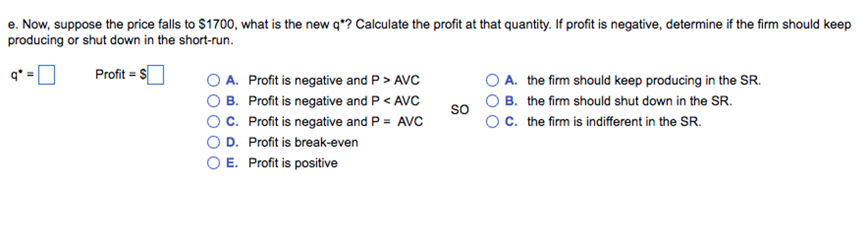Select the firm should shut down option

(493, 101)
